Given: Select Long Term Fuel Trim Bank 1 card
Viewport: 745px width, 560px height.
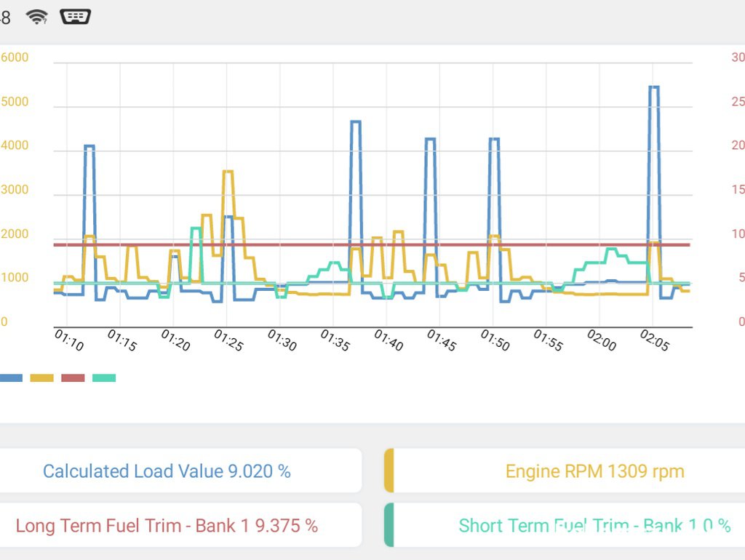Looking at the screenshot, I should tap(175, 525).
